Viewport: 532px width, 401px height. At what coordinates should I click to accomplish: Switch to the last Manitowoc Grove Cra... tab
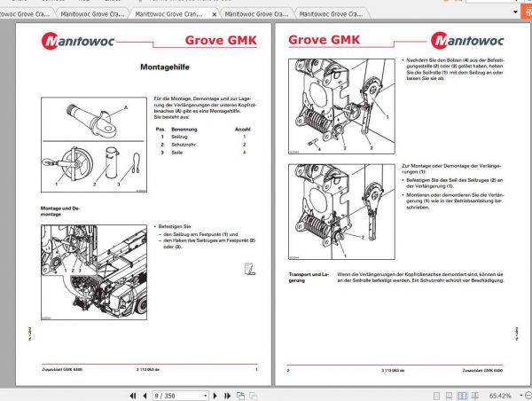click(x=331, y=14)
